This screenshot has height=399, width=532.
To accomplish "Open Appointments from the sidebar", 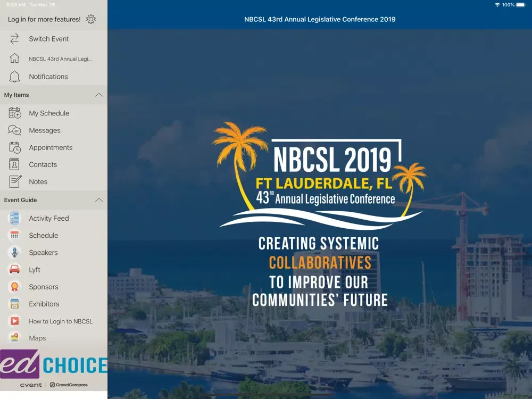I will [54, 147].
